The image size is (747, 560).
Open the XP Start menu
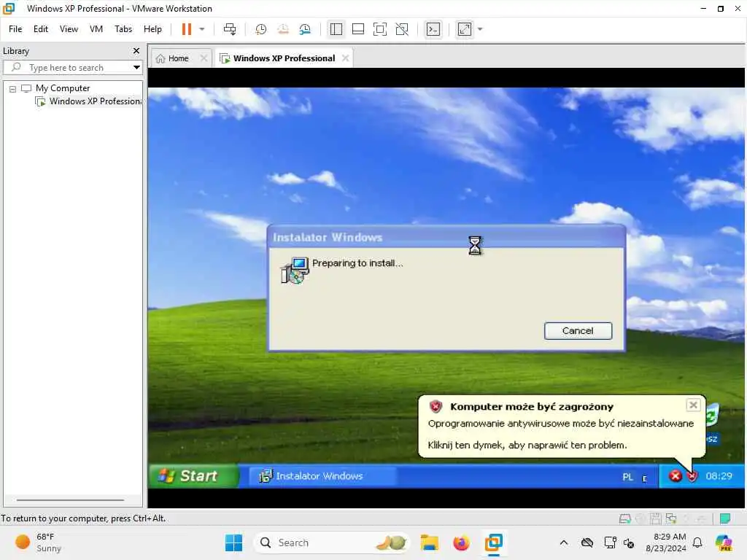193,475
